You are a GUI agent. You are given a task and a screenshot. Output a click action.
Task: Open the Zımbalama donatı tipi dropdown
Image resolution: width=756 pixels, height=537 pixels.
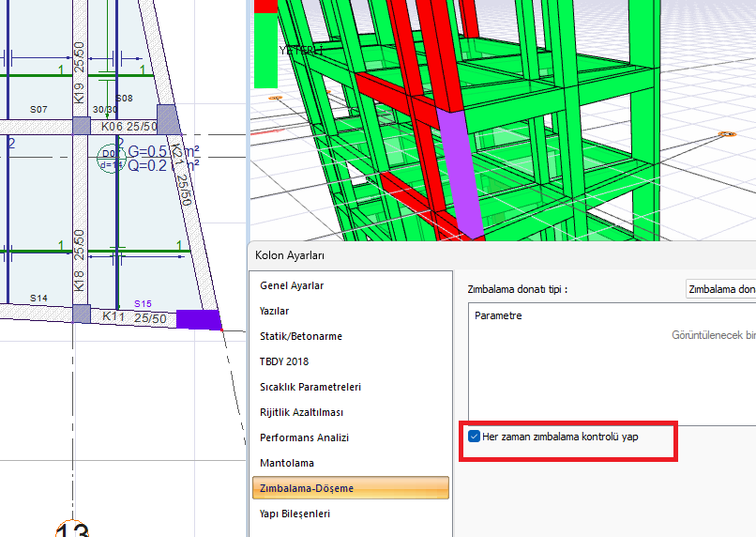tap(720, 289)
